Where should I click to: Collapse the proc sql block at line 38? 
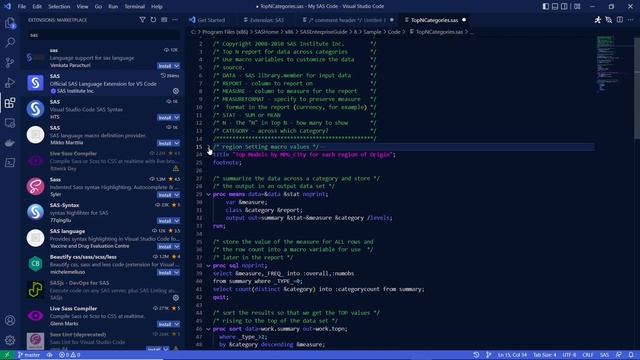209,266
